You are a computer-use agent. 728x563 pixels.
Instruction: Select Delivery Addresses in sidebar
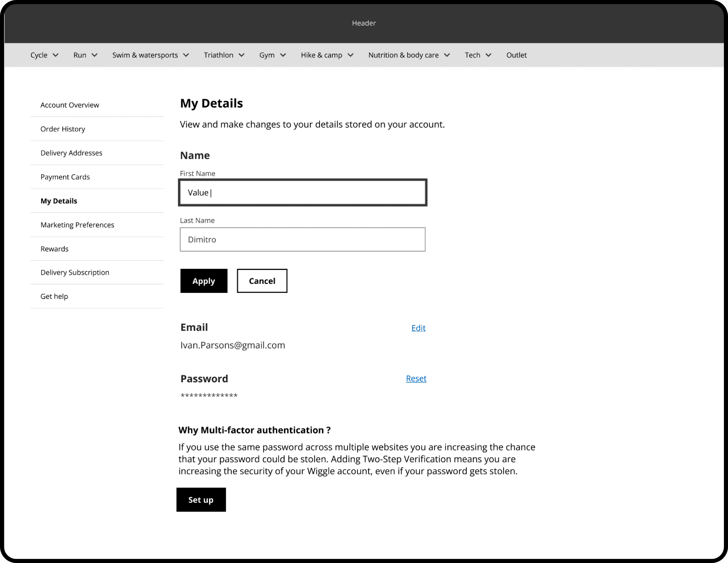(71, 153)
